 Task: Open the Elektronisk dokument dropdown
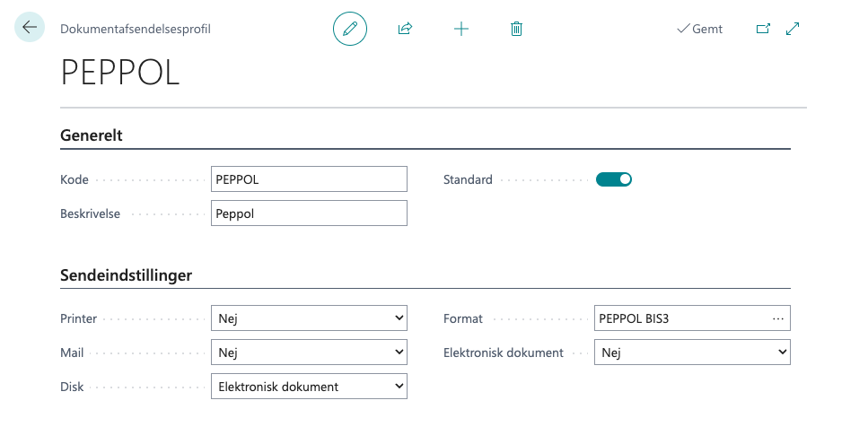692,353
